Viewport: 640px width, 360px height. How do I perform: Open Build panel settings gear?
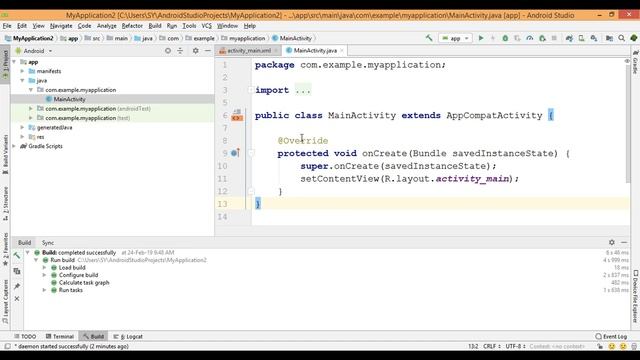(x=611, y=242)
